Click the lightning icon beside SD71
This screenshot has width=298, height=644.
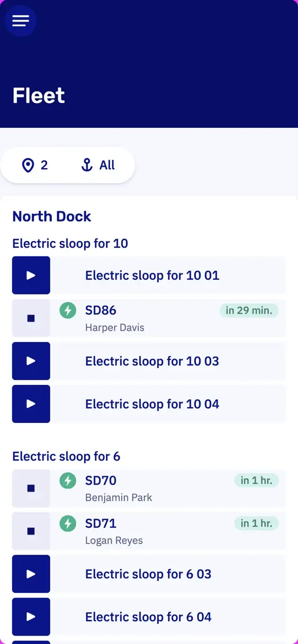pos(68,523)
